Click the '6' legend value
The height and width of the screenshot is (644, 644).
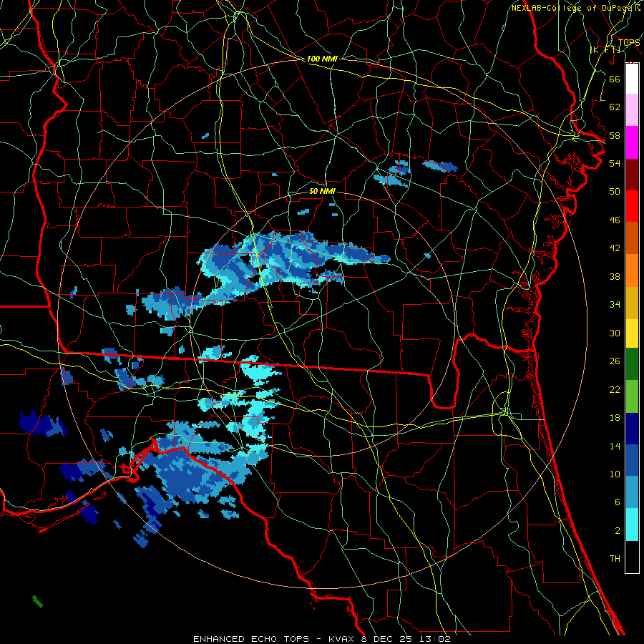(618, 502)
